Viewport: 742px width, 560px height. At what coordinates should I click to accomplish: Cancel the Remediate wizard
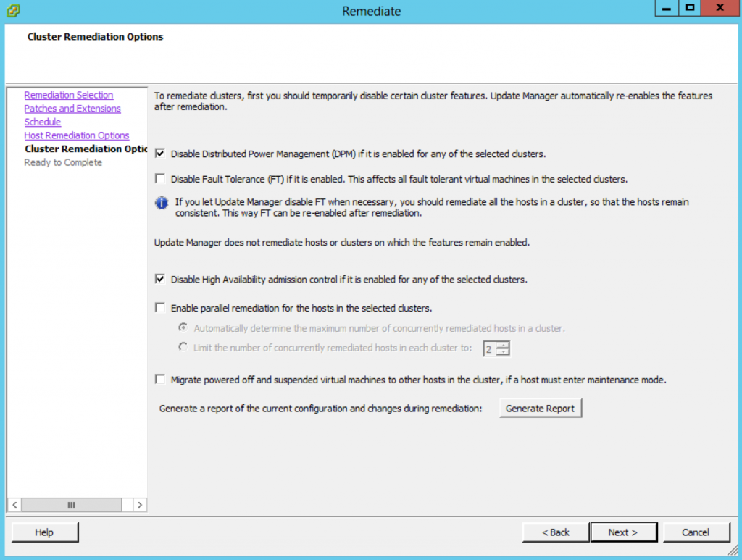coord(696,532)
